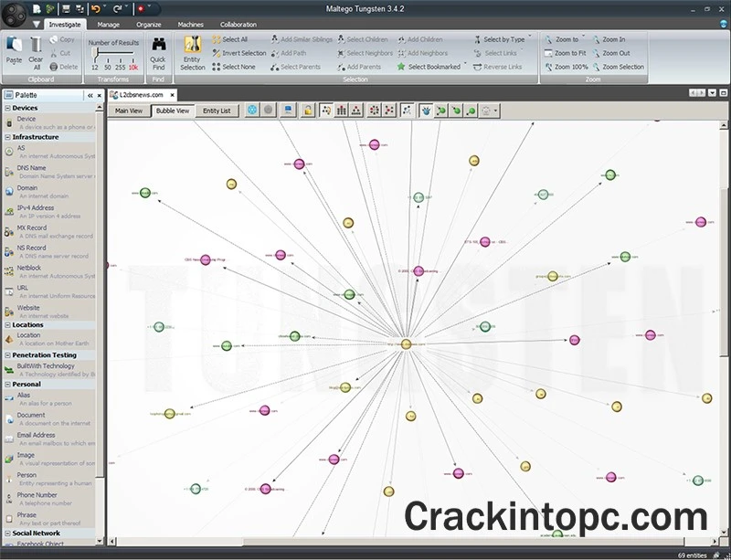Screen dimensions: 731x560
Task: Select the Phone Number entity in palette
Action: point(50,499)
